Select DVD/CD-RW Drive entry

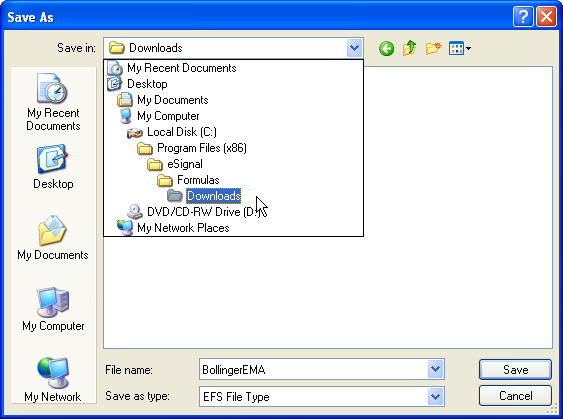pos(196,212)
